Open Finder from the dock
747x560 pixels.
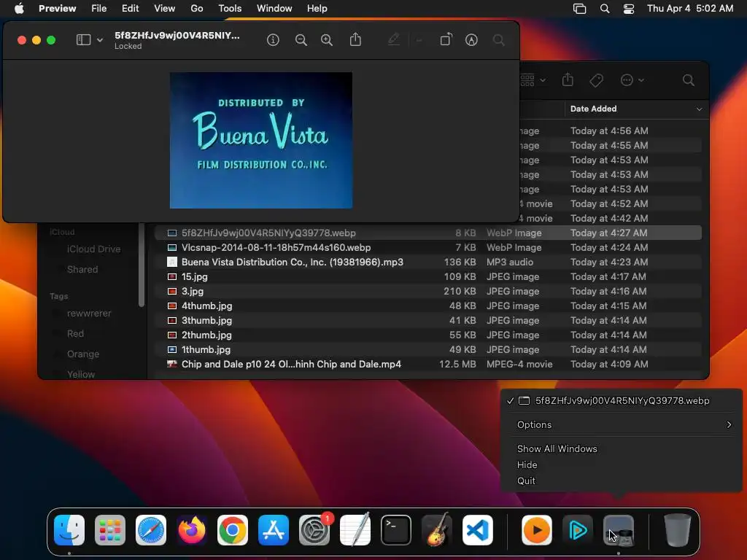69,530
